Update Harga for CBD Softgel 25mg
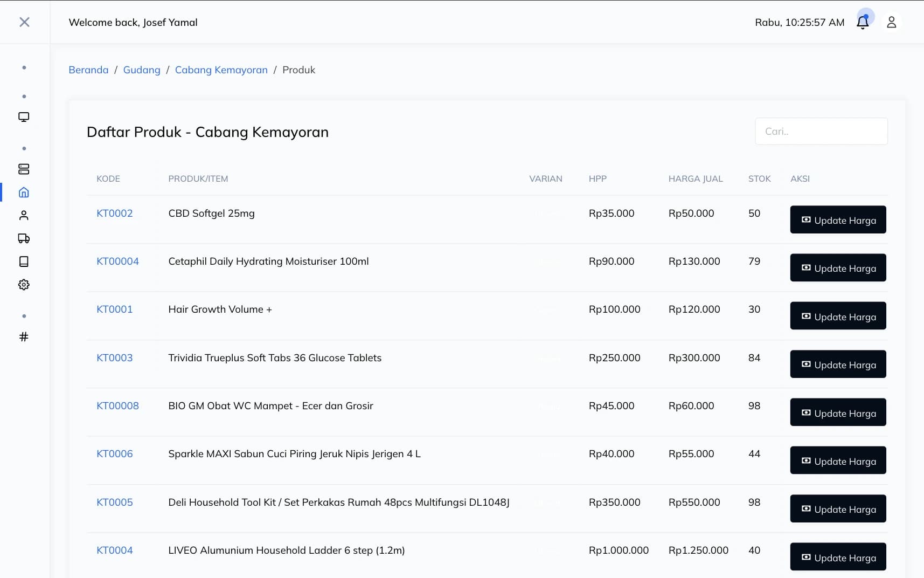Screen dimensions: 924x578 (x=838, y=220)
